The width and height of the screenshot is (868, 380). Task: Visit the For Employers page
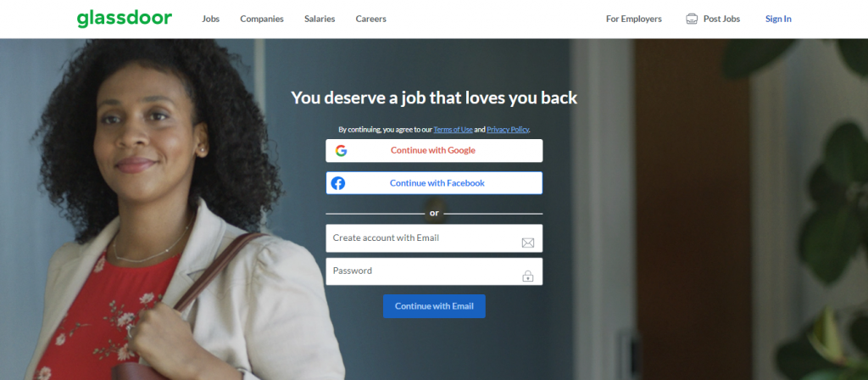point(634,19)
